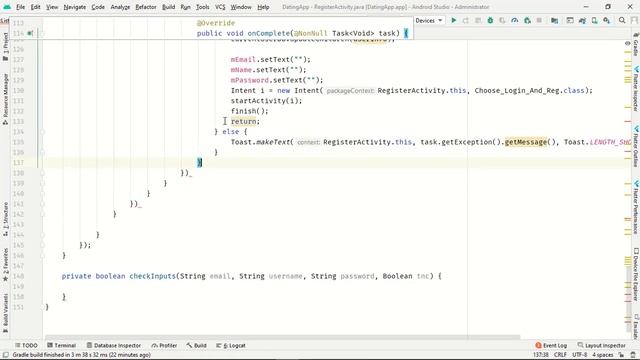
Task: Open the TODO tool window
Action: [26, 345]
